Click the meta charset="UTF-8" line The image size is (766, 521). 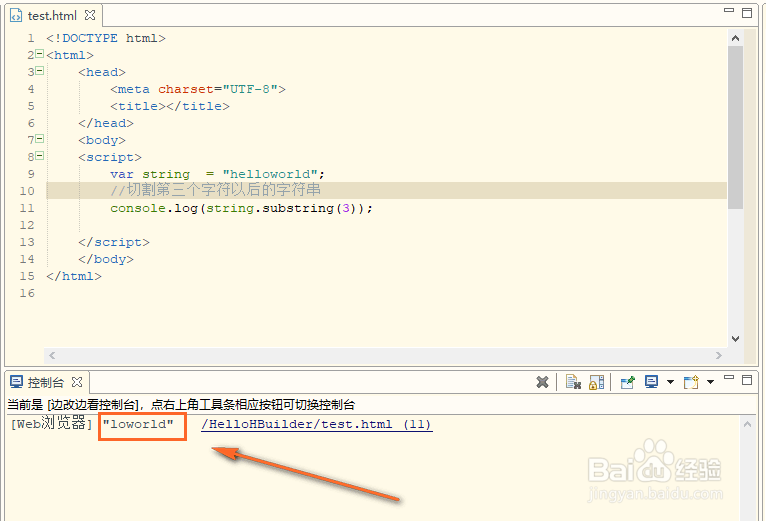(x=198, y=89)
